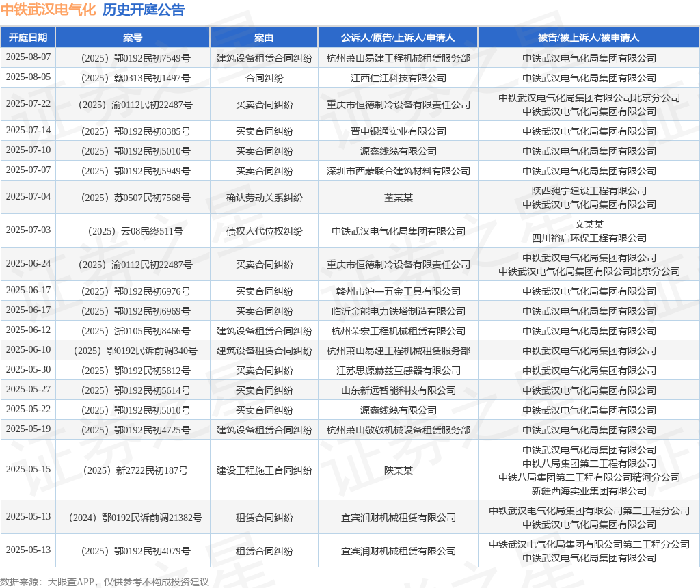This screenshot has width=700, height=588.
Task: Click plaintiff 杭州荣宏工程机械租赁有限公司
Action: click(x=399, y=331)
